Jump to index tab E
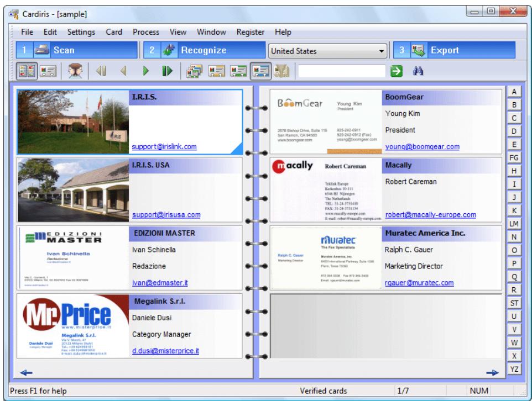532x401 pixels. pyautogui.click(x=514, y=144)
